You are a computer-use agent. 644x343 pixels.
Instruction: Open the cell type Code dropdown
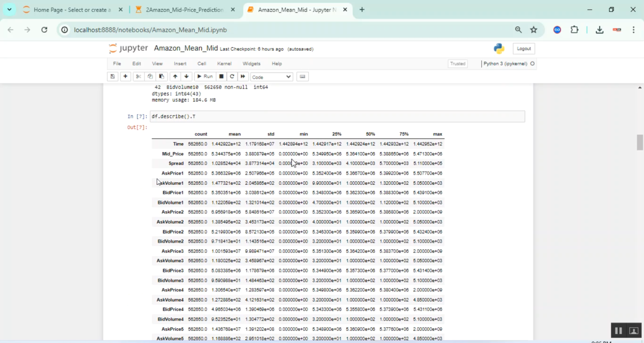click(x=271, y=77)
